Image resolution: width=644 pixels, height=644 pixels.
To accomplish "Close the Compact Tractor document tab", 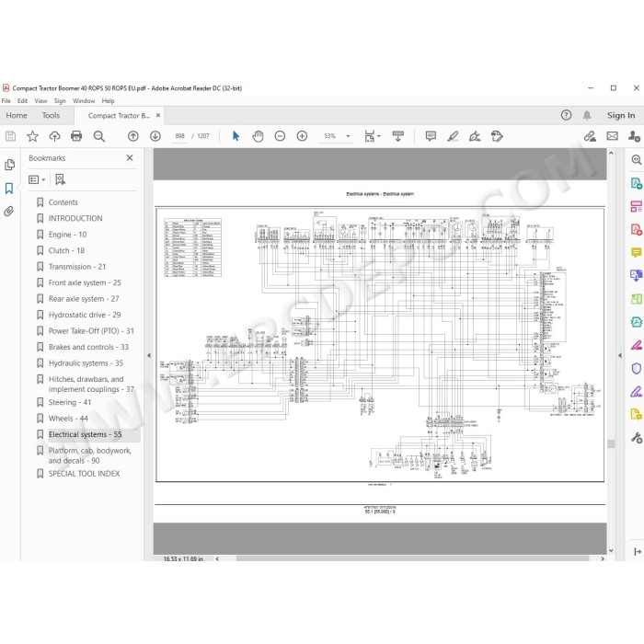I will [x=158, y=116].
